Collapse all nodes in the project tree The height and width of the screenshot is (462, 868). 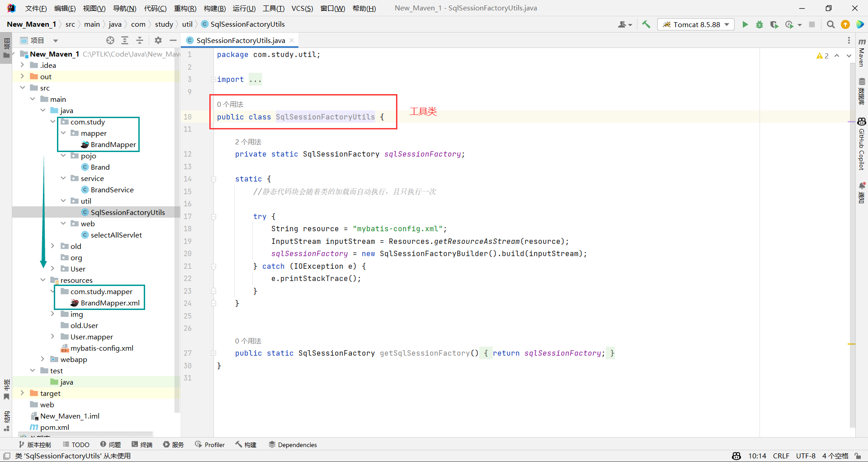[x=140, y=40]
